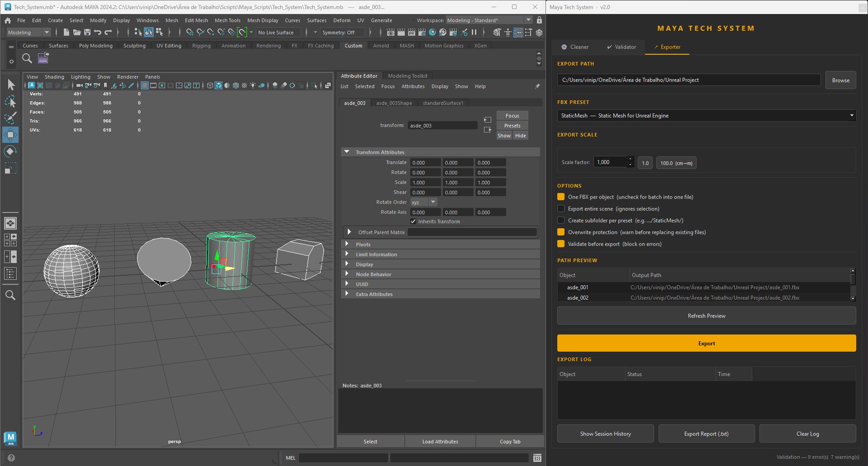
Task: Activate the Rotate tool in toolbox
Action: coord(10,151)
